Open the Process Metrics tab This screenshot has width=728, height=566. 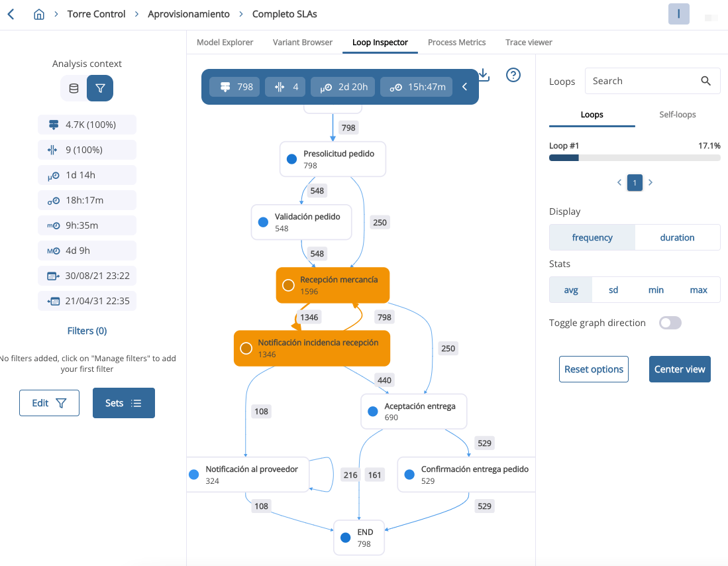point(456,42)
